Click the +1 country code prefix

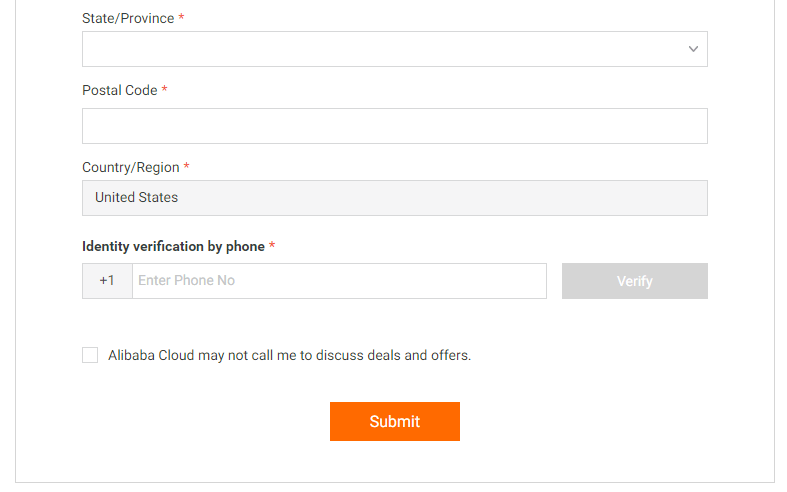point(107,281)
